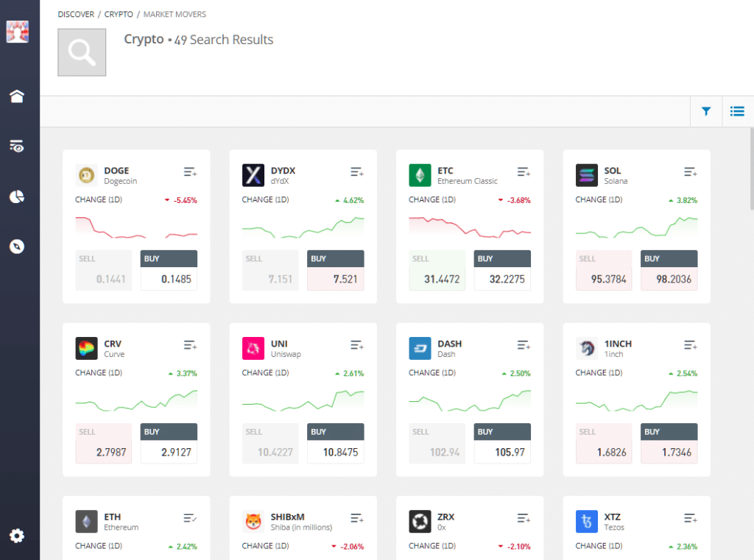Open the Portfolio pie chart icon
754x560 pixels.
(x=17, y=196)
